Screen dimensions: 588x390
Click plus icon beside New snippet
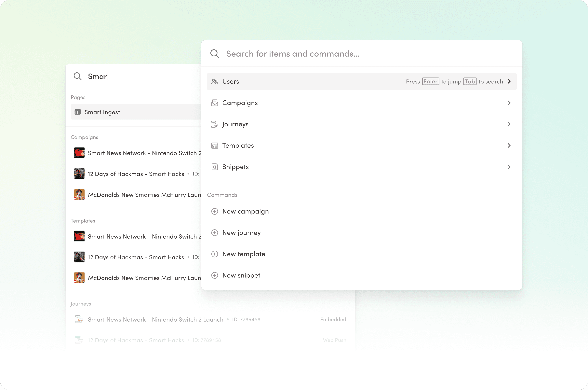214,275
